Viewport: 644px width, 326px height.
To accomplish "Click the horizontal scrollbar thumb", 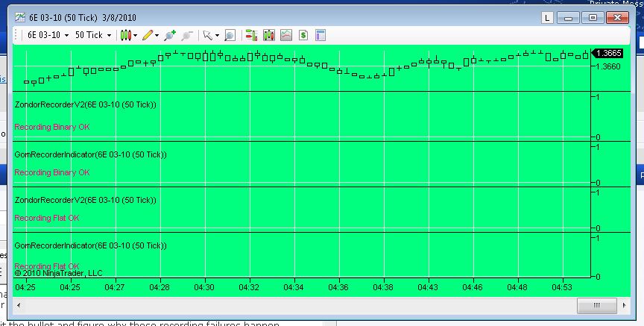I will [597, 305].
